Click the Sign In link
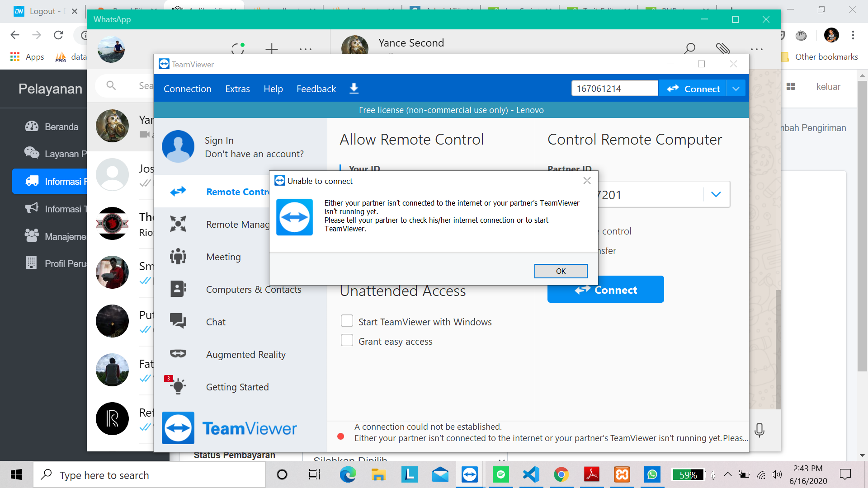Screen dimensions: 868x488 coord(219,140)
